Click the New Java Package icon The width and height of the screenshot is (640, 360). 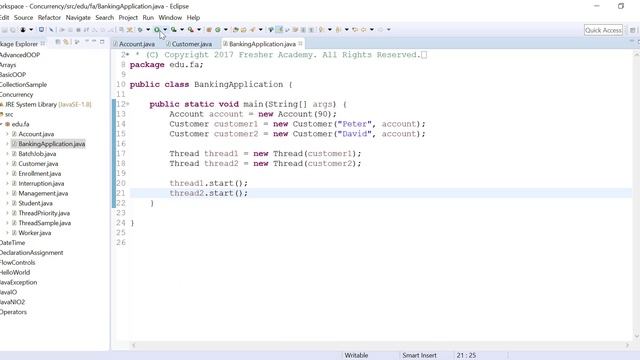(209, 29)
